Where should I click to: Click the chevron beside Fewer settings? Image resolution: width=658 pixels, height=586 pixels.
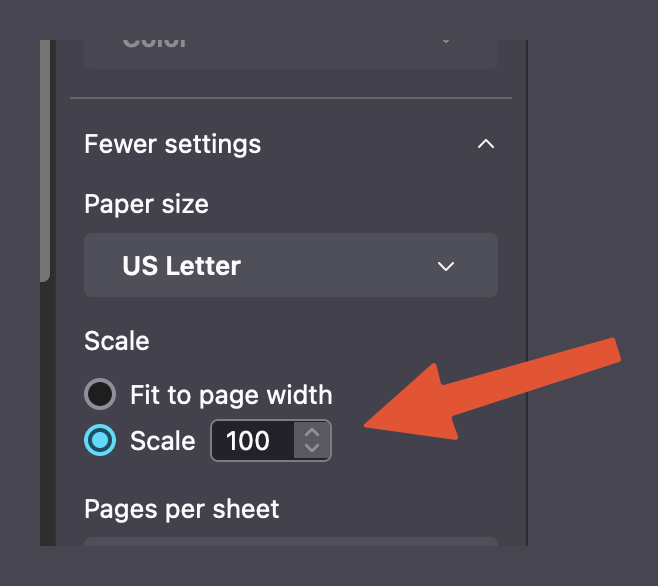click(486, 144)
